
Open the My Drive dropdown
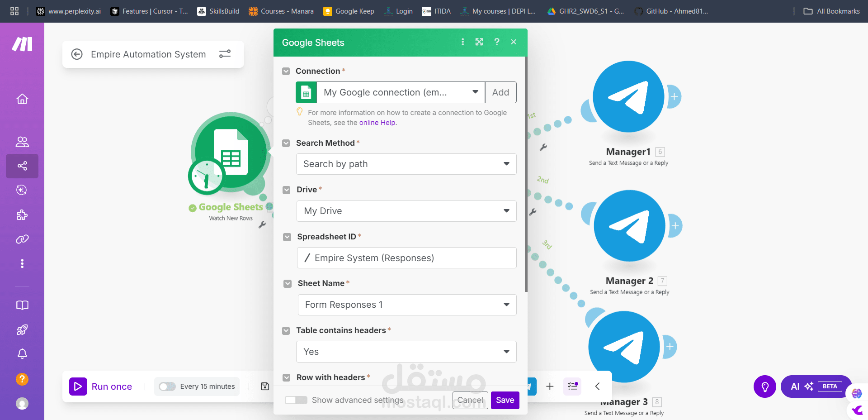(x=406, y=211)
